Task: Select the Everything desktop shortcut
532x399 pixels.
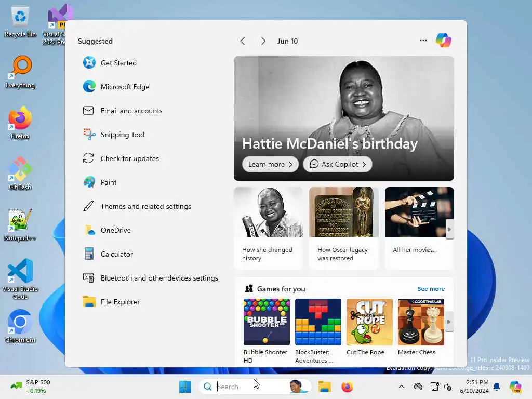Action: point(20,72)
